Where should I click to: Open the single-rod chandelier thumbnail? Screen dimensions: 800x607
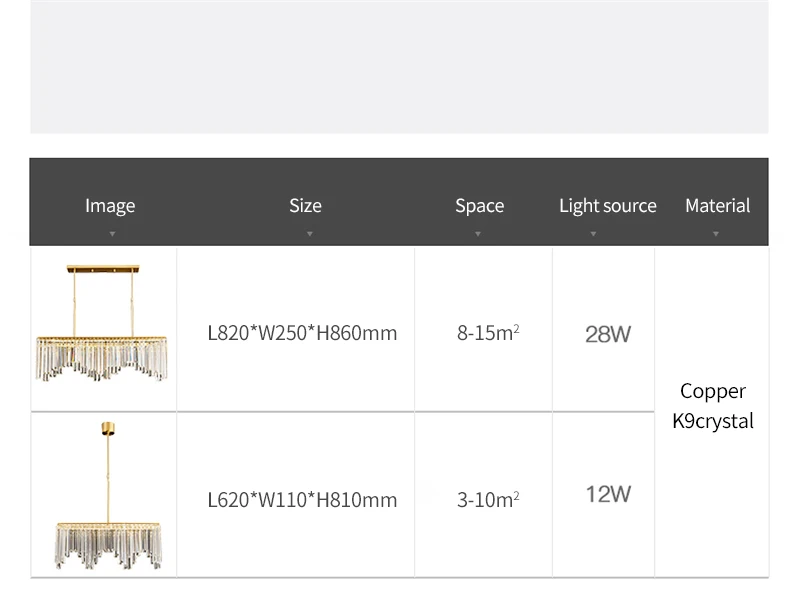[x=107, y=496]
